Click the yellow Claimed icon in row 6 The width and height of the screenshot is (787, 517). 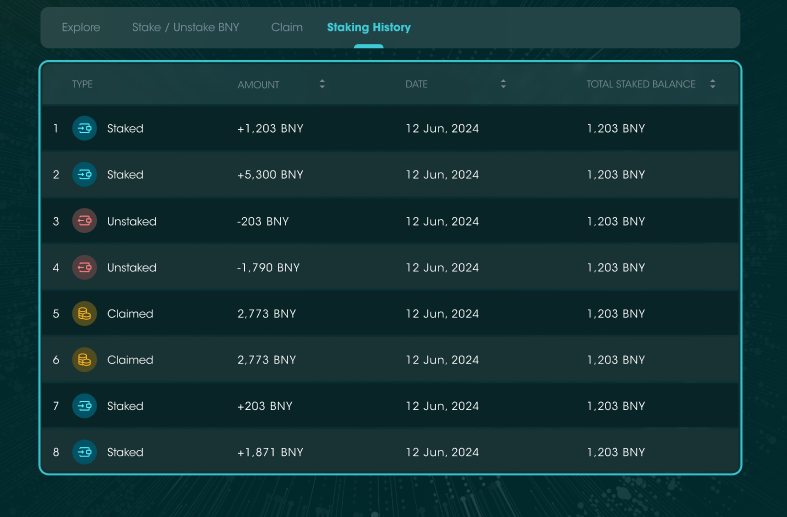click(x=85, y=359)
